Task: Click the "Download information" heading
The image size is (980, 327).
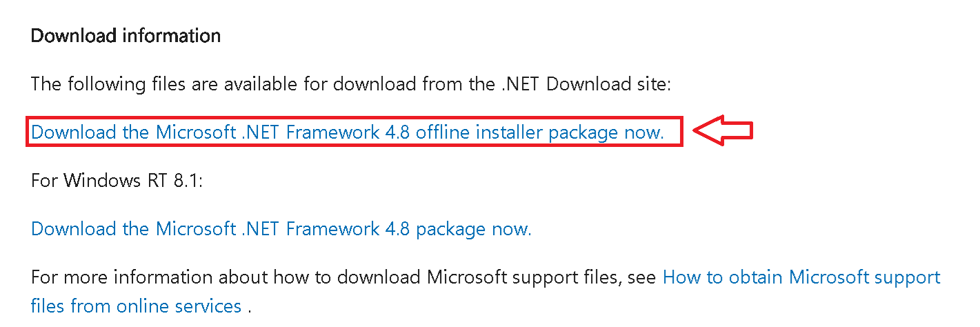Action: pos(126,36)
